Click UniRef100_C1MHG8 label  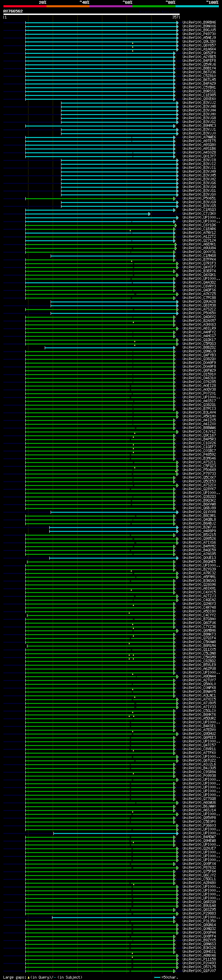(x=199, y=256)
